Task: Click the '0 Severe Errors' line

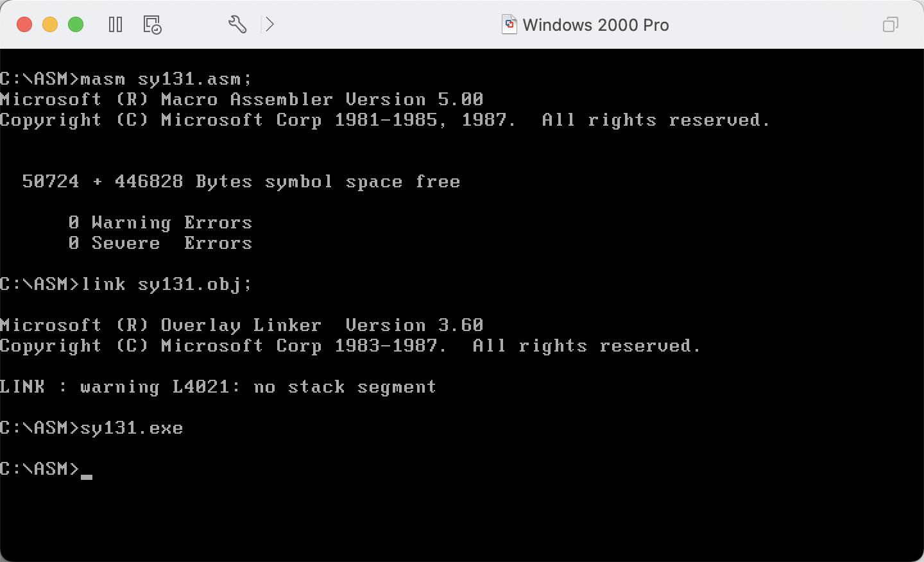Action: (x=160, y=243)
